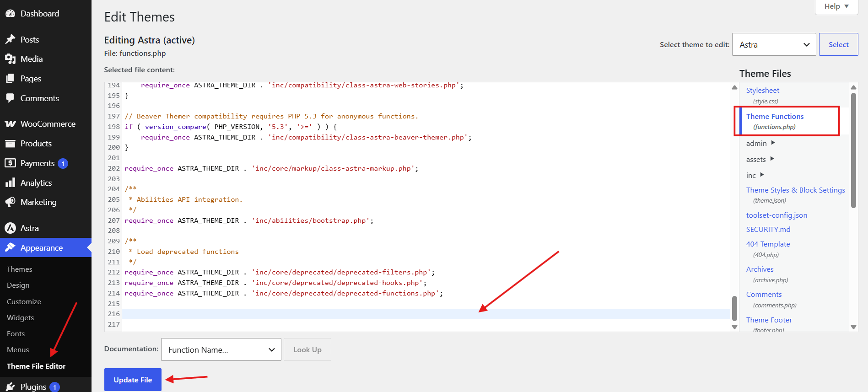Open Stylesheet style.css file
The image size is (868, 392).
[763, 91]
